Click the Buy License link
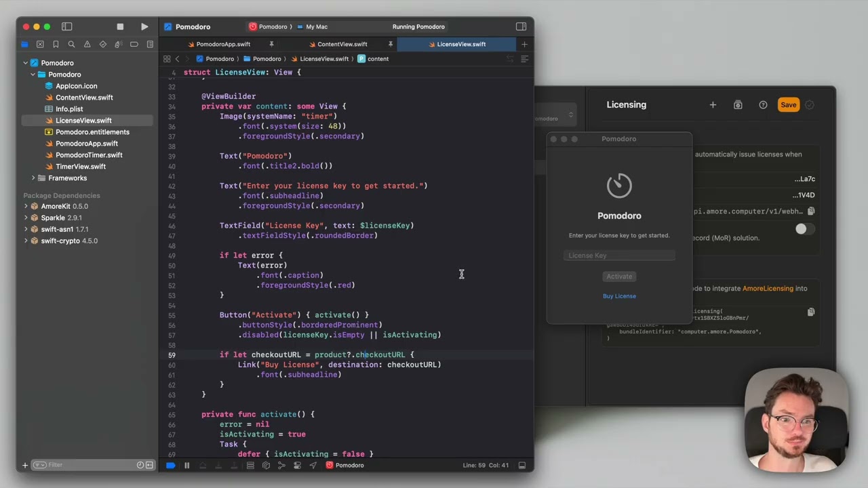 point(619,296)
